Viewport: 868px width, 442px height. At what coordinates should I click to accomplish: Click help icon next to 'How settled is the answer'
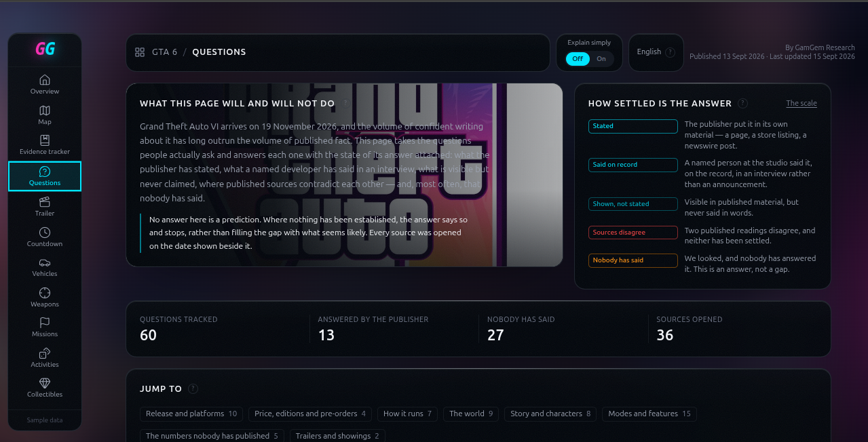pos(743,104)
